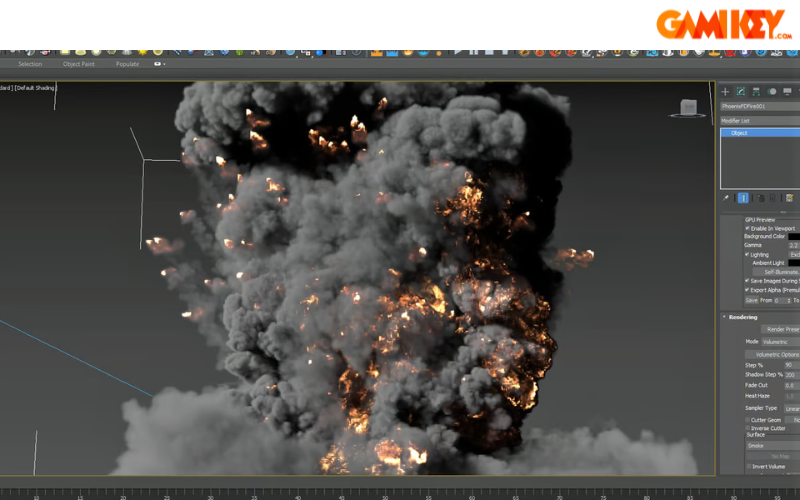Open the Create command panel tab
800x500 pixels.
tap(725, 92)
